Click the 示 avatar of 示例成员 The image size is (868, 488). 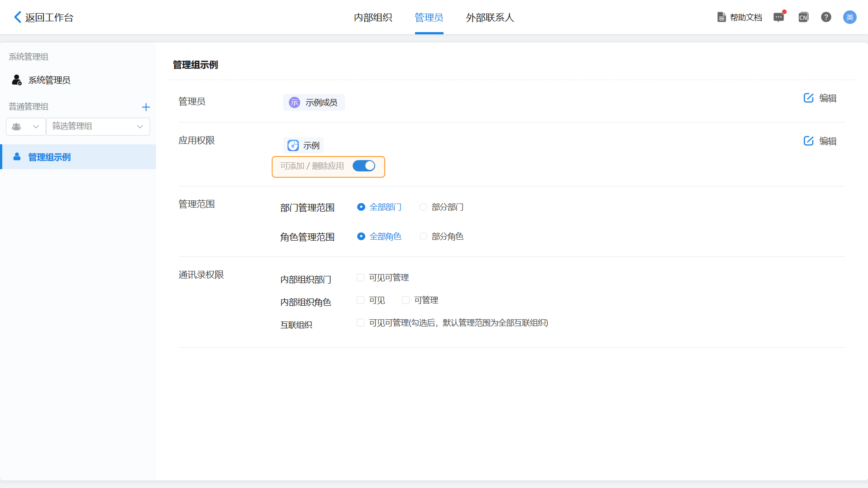(294, 102)
